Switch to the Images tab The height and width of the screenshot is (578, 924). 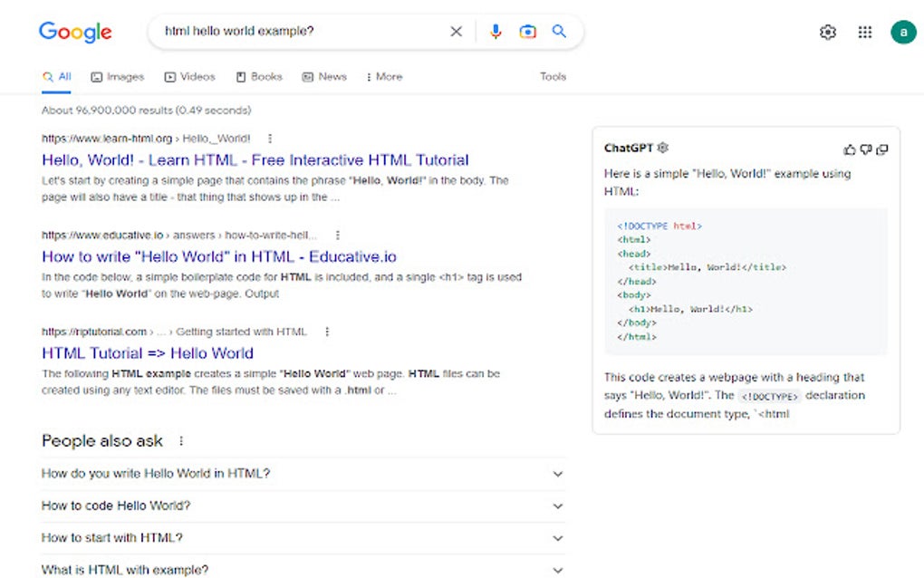pyautogui.click(x=118, y=77)
